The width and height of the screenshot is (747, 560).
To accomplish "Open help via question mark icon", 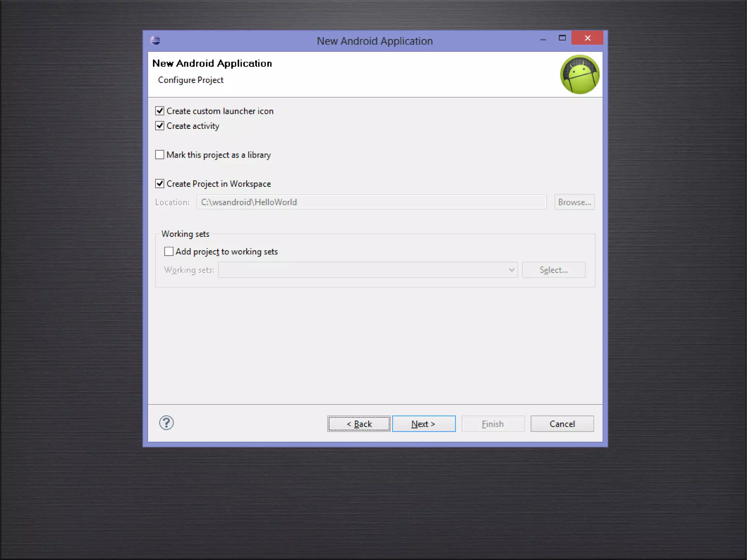I will (166, 423).
